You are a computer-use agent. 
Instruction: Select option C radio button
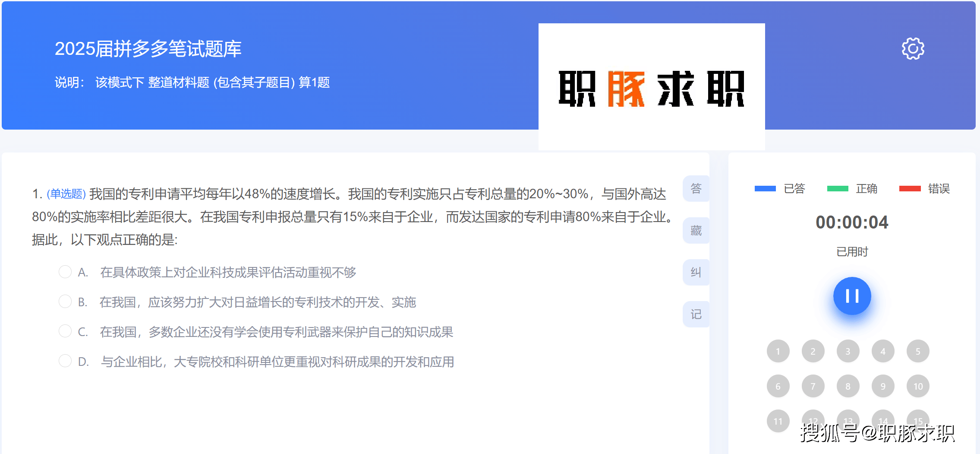point(65,331)
